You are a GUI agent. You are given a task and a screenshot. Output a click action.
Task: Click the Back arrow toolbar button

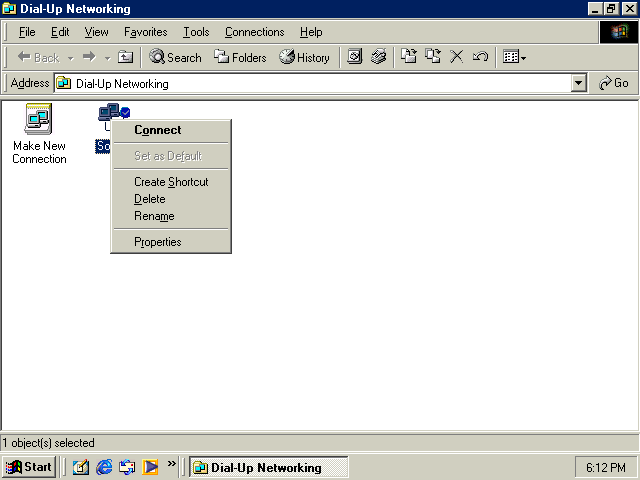click(39, 58)
